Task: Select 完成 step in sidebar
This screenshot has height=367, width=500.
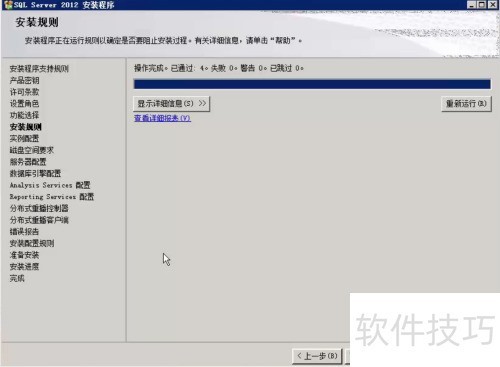Action: pos(17,279)
